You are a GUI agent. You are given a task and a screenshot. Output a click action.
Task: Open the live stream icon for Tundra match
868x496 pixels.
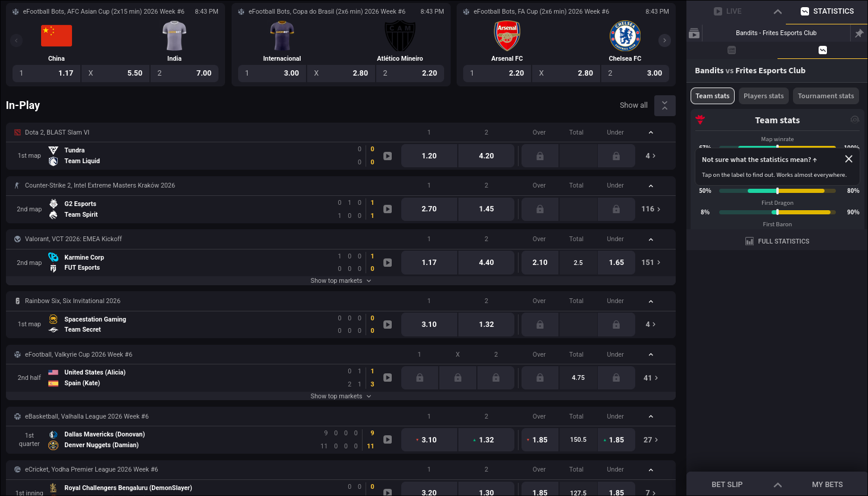pyautogui.click(x=388, y=155)
